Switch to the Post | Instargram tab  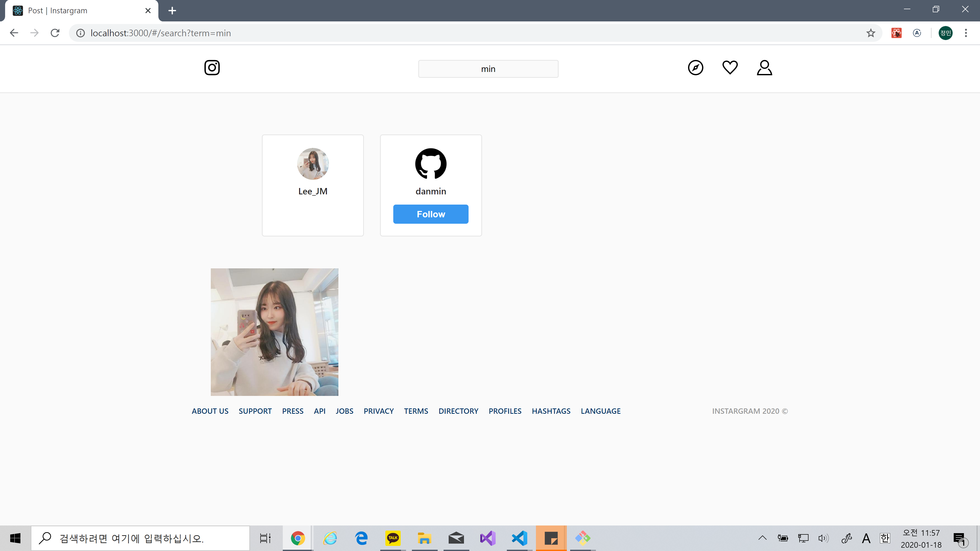click(x=76, y=10)
